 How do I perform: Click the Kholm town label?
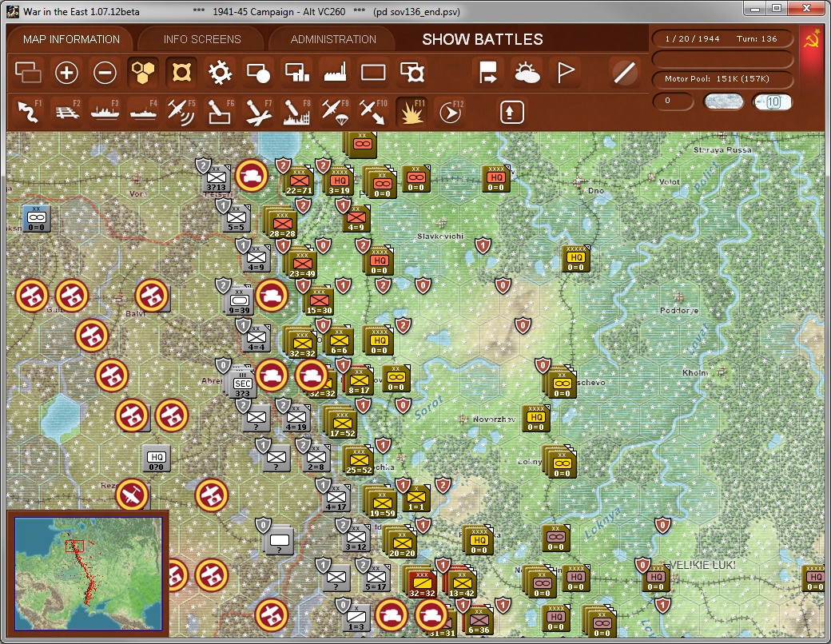695,372
